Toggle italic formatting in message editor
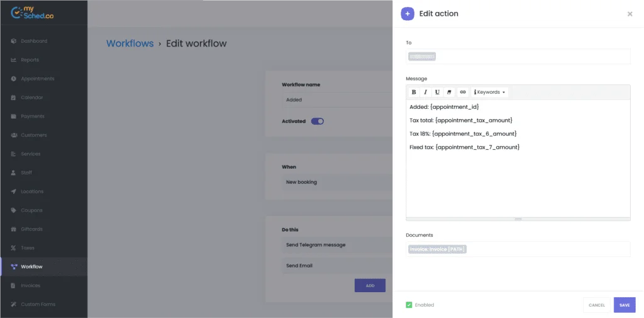 point(426,92)
